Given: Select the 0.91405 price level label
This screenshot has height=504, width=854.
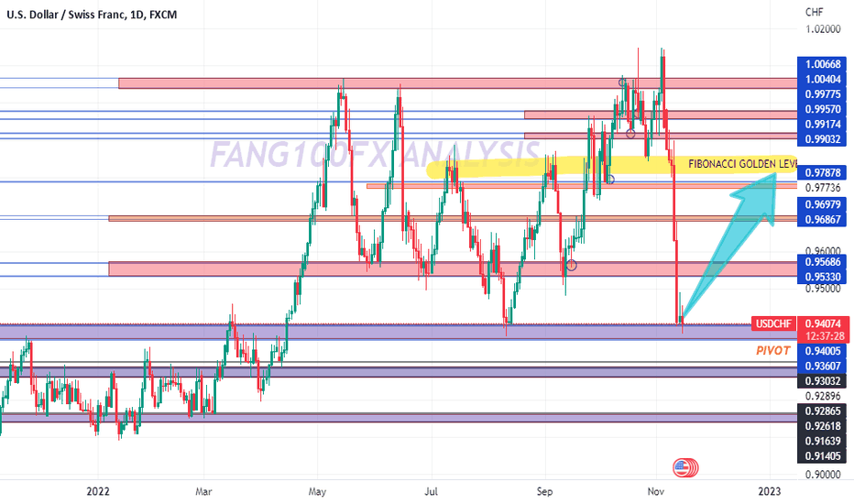Looking at the screenshot, I should (x=823, y=456).
